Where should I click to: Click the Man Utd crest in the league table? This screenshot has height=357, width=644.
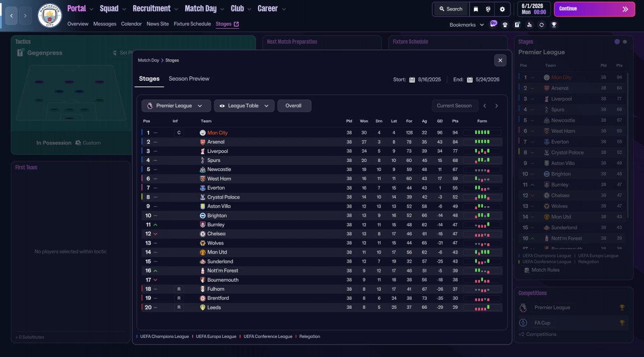coord(203,252)
